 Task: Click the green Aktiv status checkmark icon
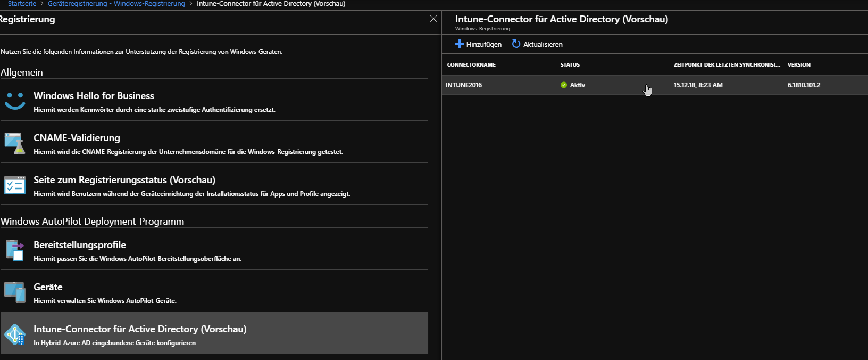(564, 85)
